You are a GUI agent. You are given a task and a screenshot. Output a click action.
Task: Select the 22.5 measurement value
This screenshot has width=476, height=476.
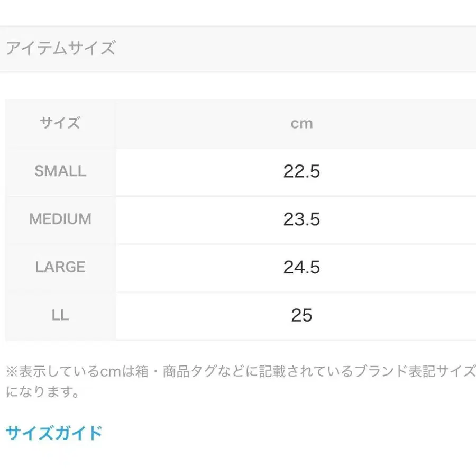coord(301,171)
